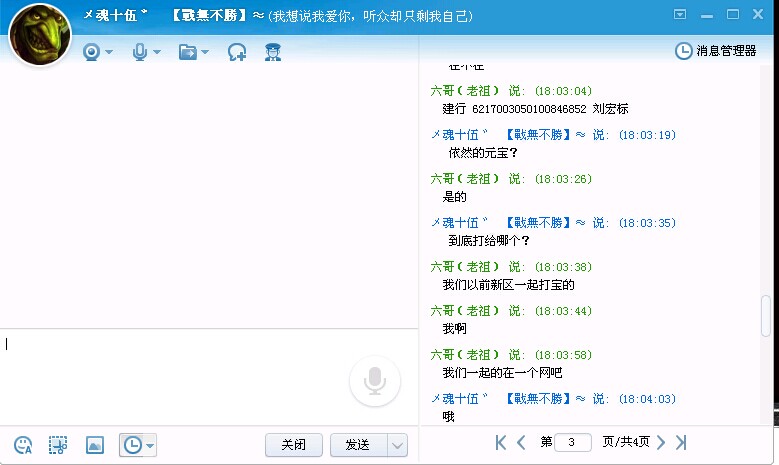
Task: Expand the video call options arrow
Action: 109,52
